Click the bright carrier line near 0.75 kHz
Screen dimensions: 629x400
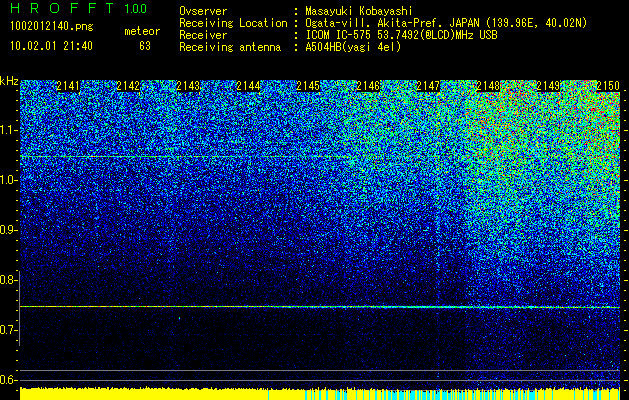320,307
